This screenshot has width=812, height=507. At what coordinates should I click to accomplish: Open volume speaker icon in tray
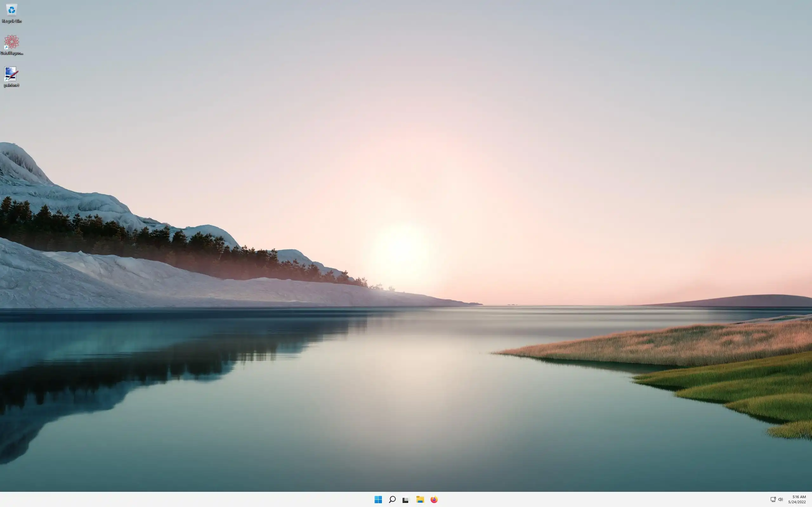[781, 499]
